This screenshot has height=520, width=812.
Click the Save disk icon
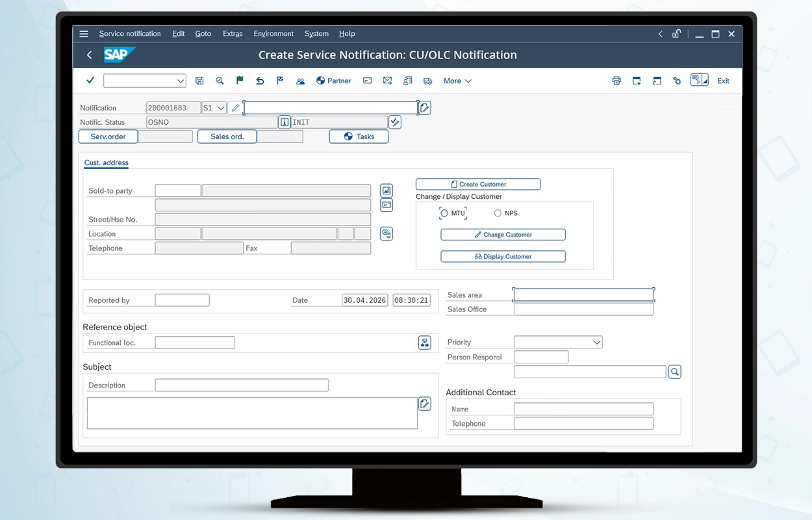pyautogui.click(x=199, y=81)
